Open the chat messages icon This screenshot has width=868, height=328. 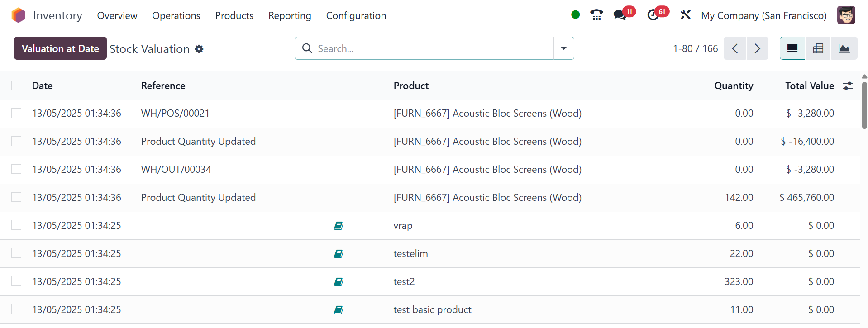tap(620, 15)
